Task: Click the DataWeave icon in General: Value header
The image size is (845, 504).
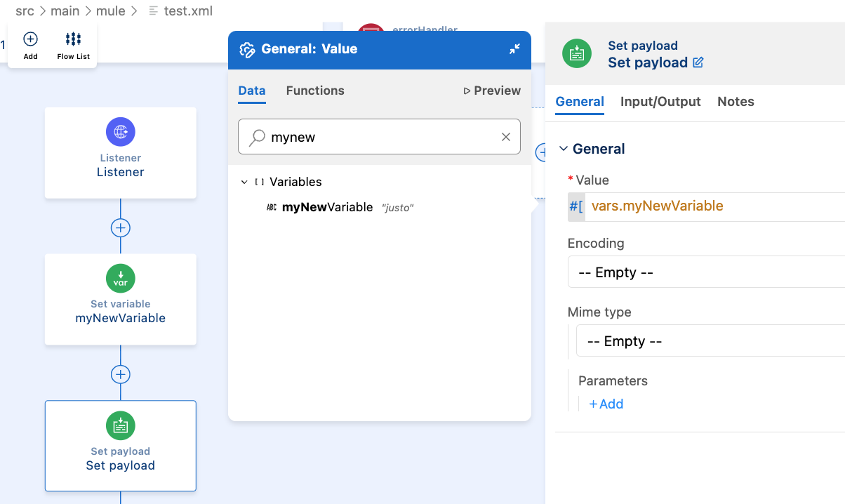Action: (x=246, y=49)
